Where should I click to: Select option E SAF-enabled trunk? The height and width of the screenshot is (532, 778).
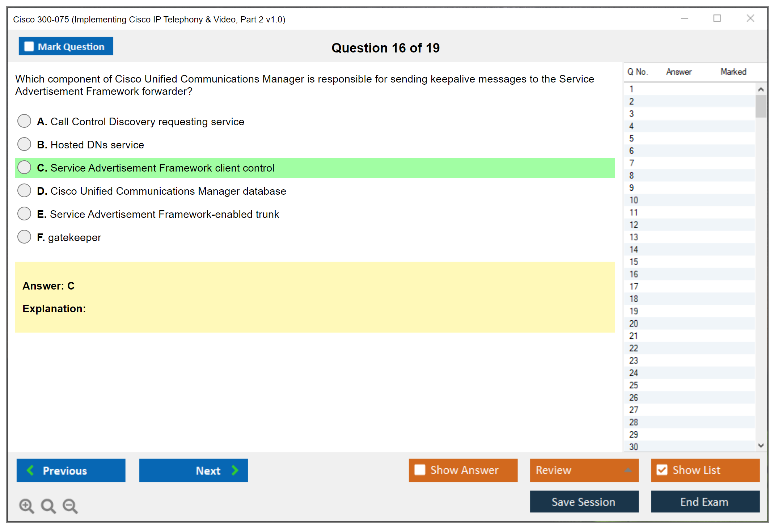(x=24, y=214)
